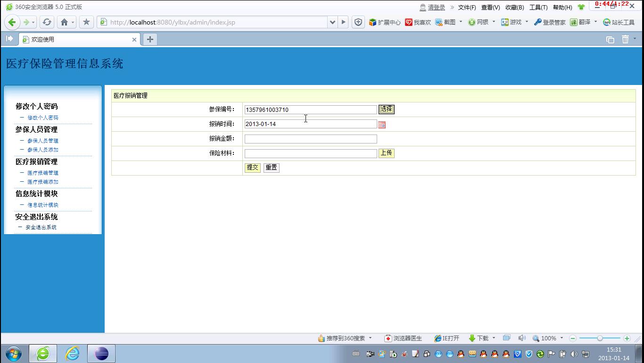Open the 查看(V) menu
This screenshot has height=363, width=644.
click(x=490, y=7)
